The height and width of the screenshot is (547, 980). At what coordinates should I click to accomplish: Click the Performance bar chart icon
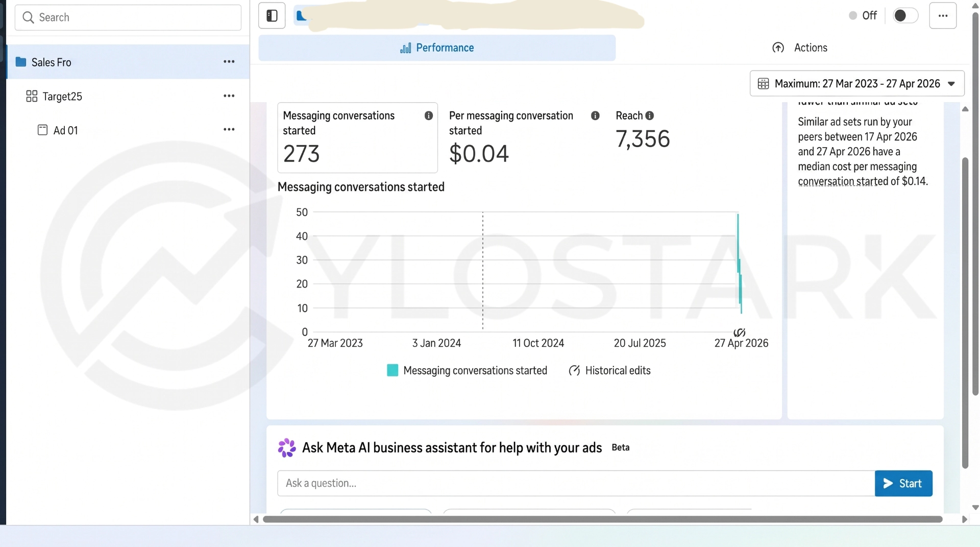pyautogui.click(x=406, y=48)
